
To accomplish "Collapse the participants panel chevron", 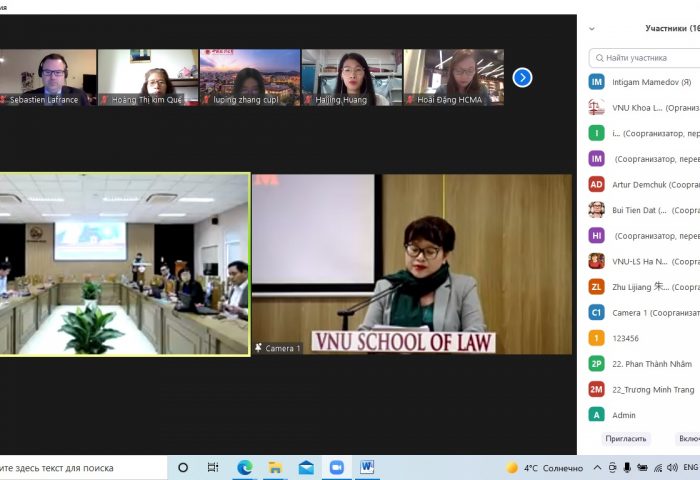I will coord(592,29).
